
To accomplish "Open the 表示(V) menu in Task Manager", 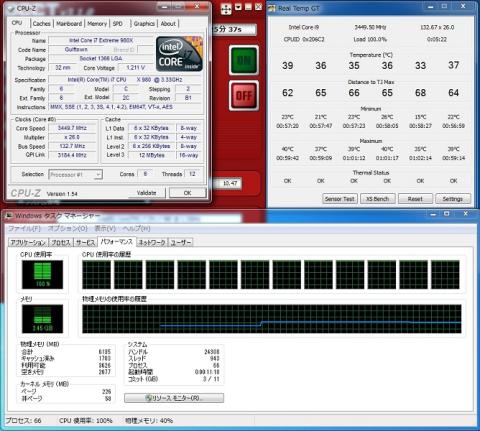I will pos(105,229).
